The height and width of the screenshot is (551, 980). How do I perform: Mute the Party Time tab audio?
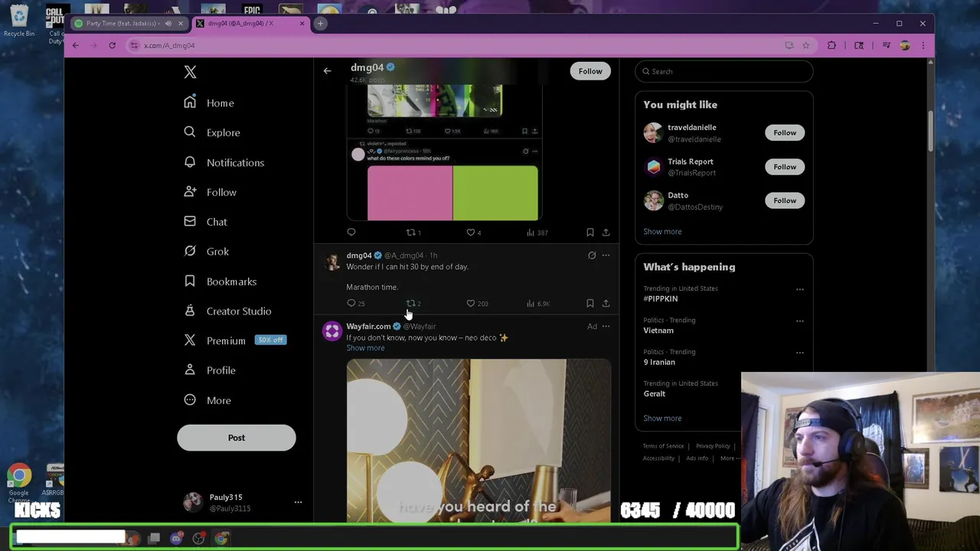click(168, 24)
